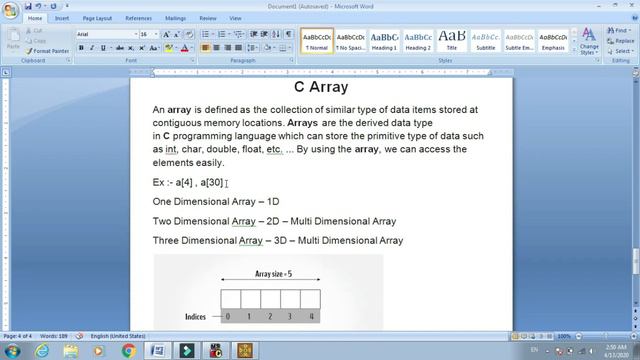
Task: Open Google Chrome from taskbar
Action: click(128, 351)
